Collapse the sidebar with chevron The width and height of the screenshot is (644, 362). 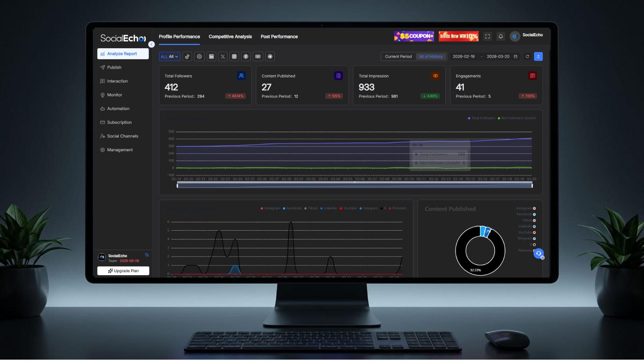pyautogui.click(x=152, y=45)
